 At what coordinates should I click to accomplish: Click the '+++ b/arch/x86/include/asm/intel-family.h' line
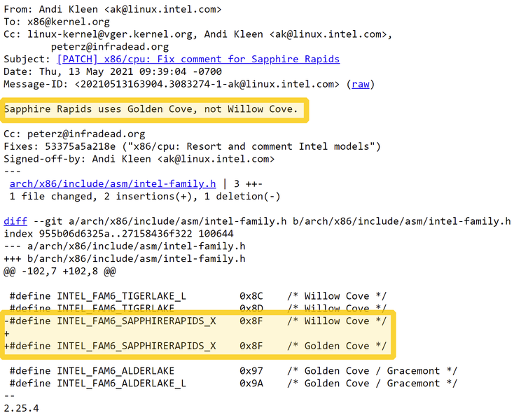[x=125, y=258]
